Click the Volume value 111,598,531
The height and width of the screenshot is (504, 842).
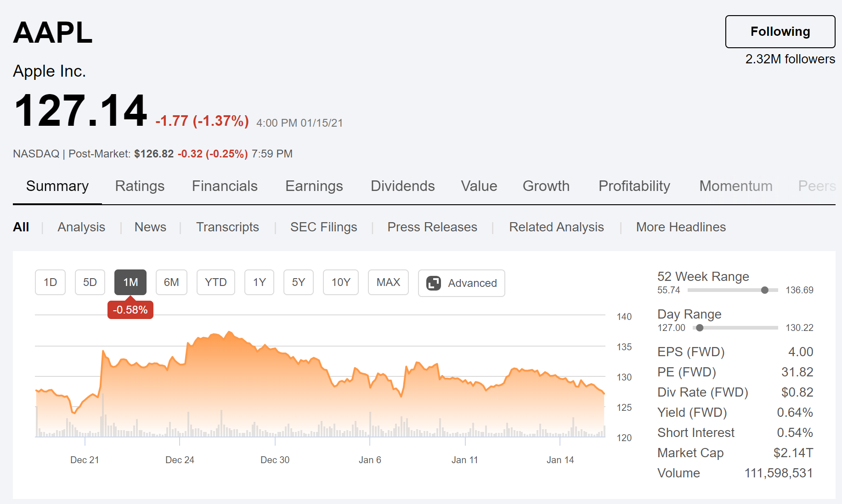pyautogui.click(x=779, y=473)
